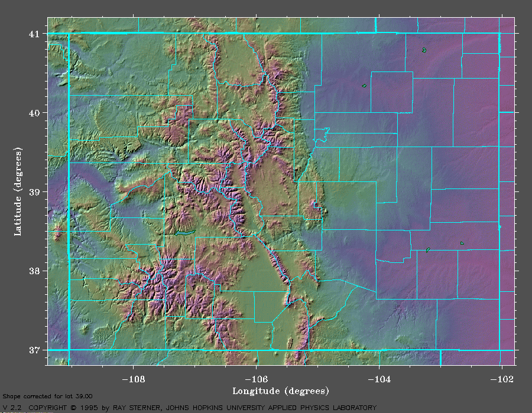Click the 40 latitude tick label
The width and height of the screenshot is (532, 413).
pos(35,113)
